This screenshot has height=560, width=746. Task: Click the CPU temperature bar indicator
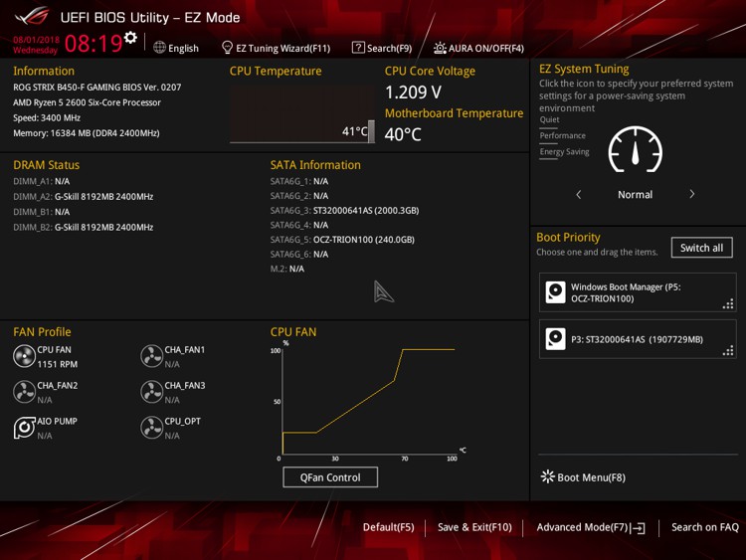[371, 131]
